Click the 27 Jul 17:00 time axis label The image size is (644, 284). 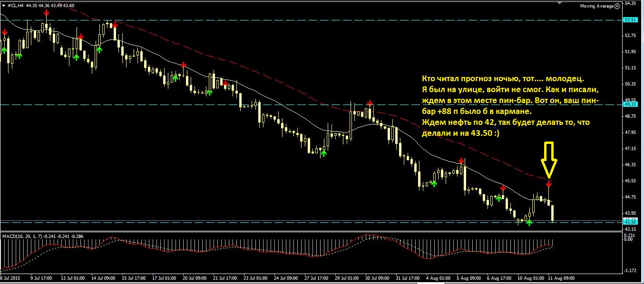(x=317, y=277)
